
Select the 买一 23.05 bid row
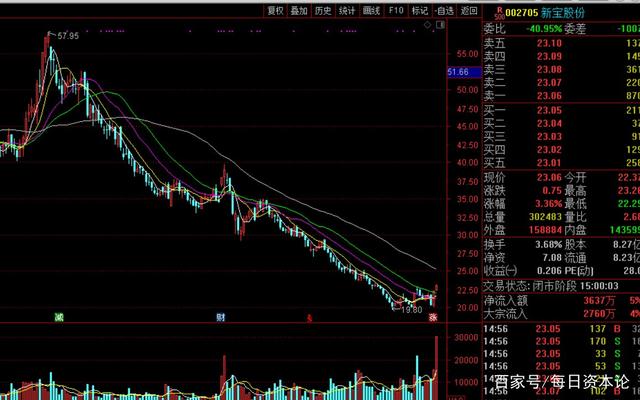[562, 110]
